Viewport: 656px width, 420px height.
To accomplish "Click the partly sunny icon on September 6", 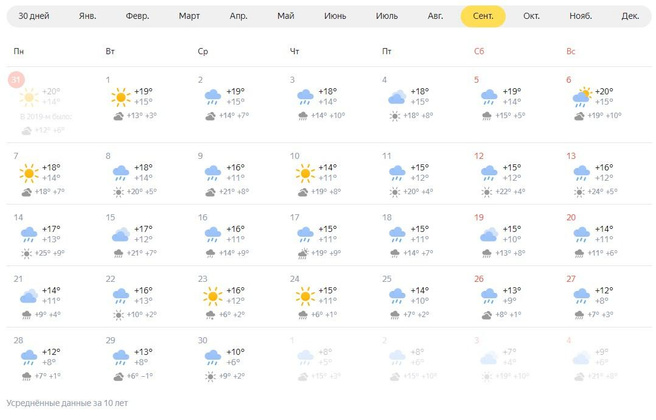I will tap(582, 96).
